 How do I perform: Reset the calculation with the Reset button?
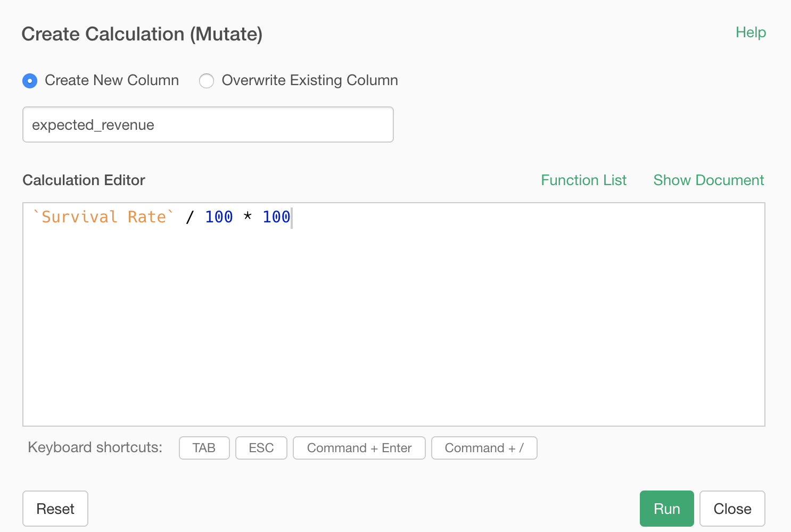(x=55, y=509)
